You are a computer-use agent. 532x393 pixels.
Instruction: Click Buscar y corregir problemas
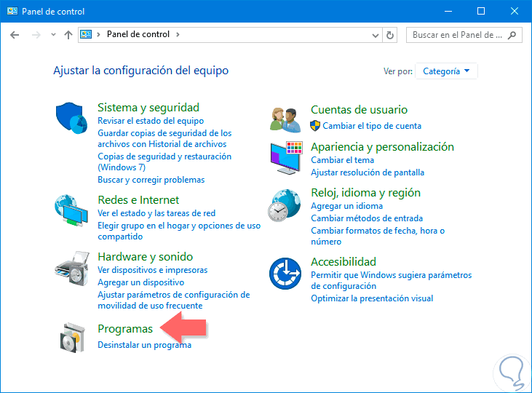coord(151,180)
